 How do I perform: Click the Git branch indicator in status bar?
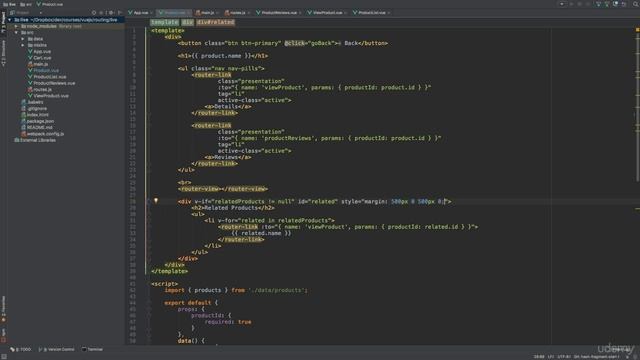(x=596, y=357)
